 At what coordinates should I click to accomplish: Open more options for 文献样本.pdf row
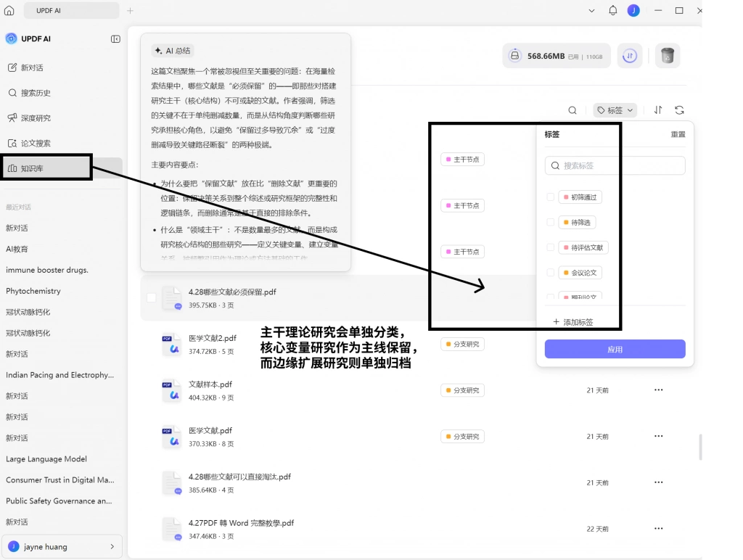(x=659, y=390)
